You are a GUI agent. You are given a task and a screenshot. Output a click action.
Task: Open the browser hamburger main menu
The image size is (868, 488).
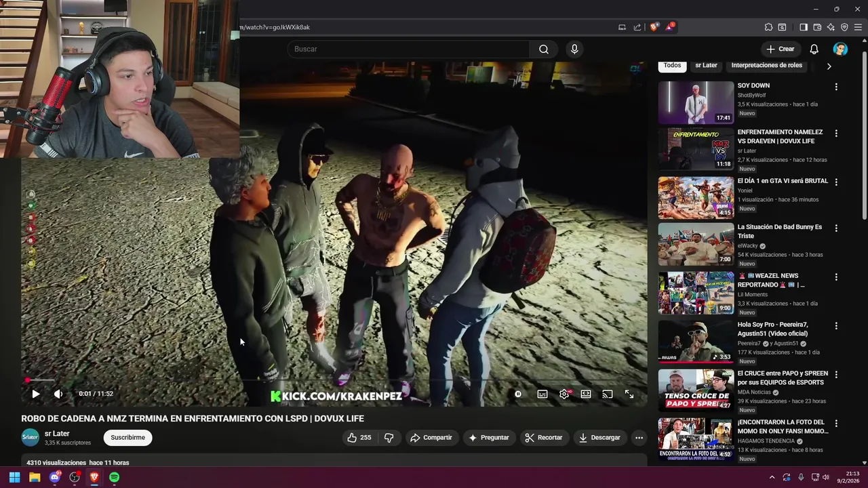pyautogui.click(x=858, y=27)
